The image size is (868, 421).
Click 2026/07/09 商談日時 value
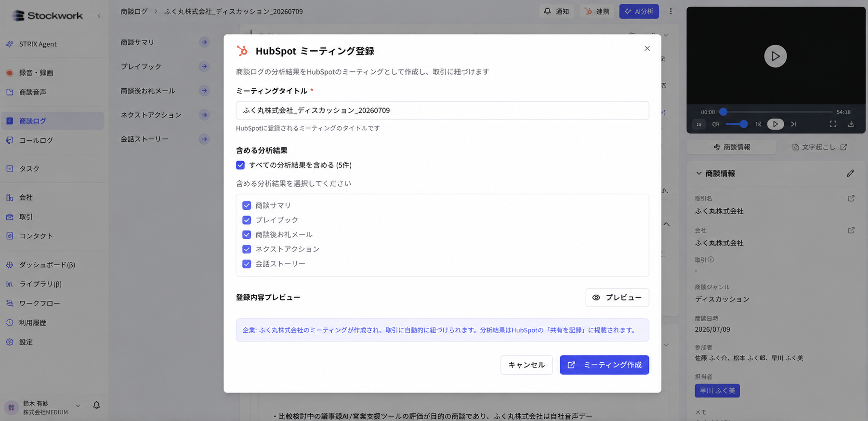pyautogui.click(x=712, y=330)
